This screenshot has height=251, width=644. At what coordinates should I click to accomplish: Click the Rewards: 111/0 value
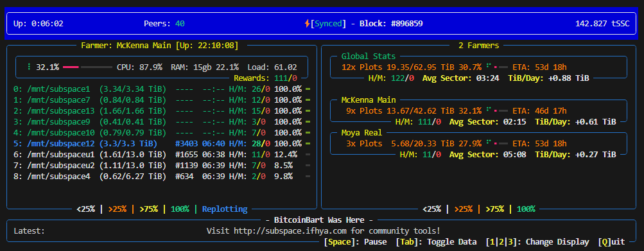(x=265, y=78)
